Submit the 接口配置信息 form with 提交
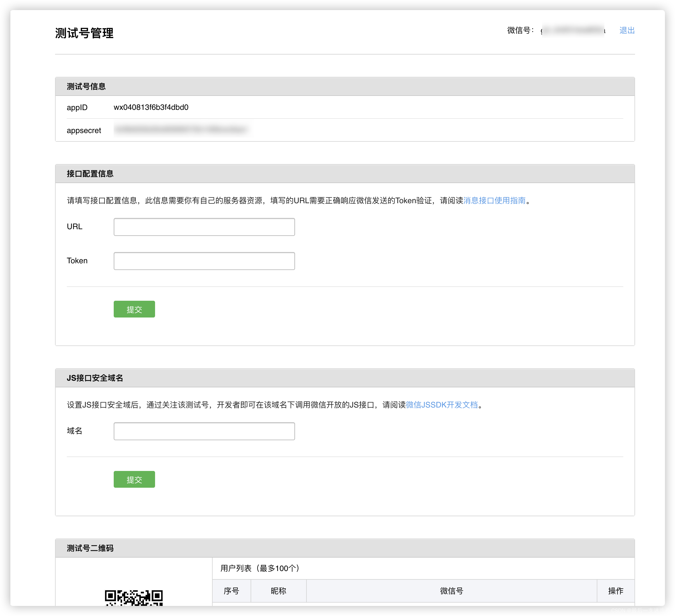 click(x=134, y=309)
